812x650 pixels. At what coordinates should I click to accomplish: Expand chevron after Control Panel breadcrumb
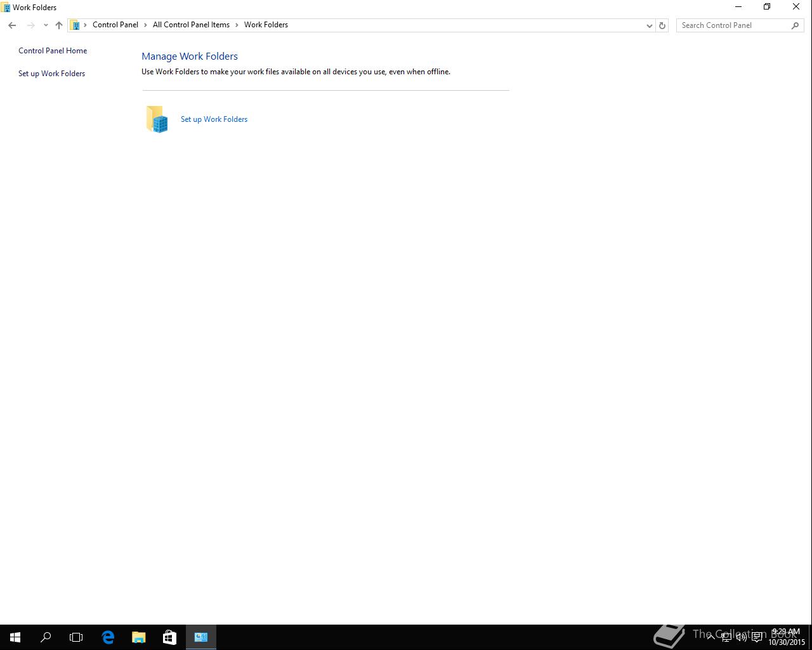145,25
